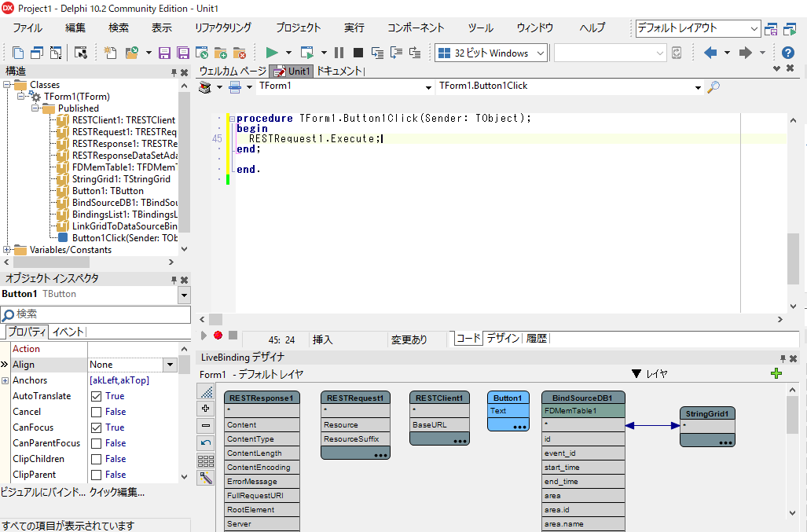Screen dimensions: 807x532
Task: Uncheck the AutoTranslate property checkbox
Action: click(x=96, y=396)
